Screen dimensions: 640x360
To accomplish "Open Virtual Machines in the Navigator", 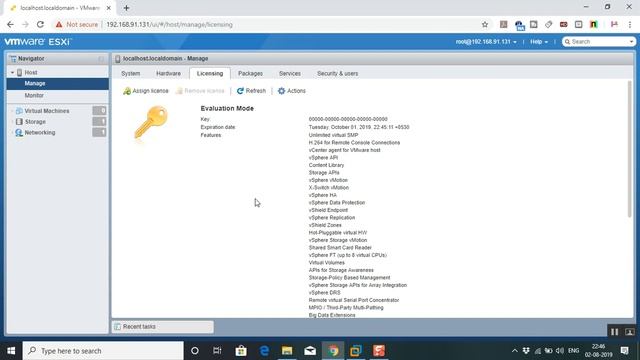I will tap(47, 111).
